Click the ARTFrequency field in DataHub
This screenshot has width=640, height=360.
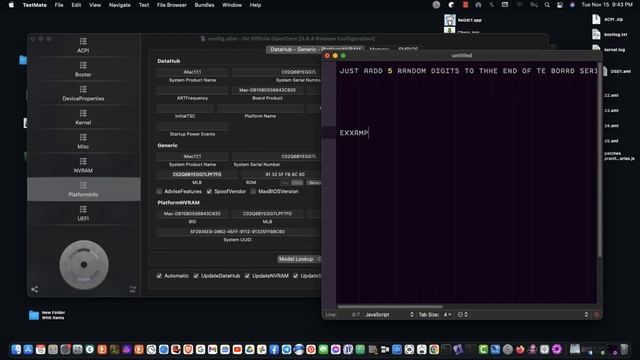[192, 90]
